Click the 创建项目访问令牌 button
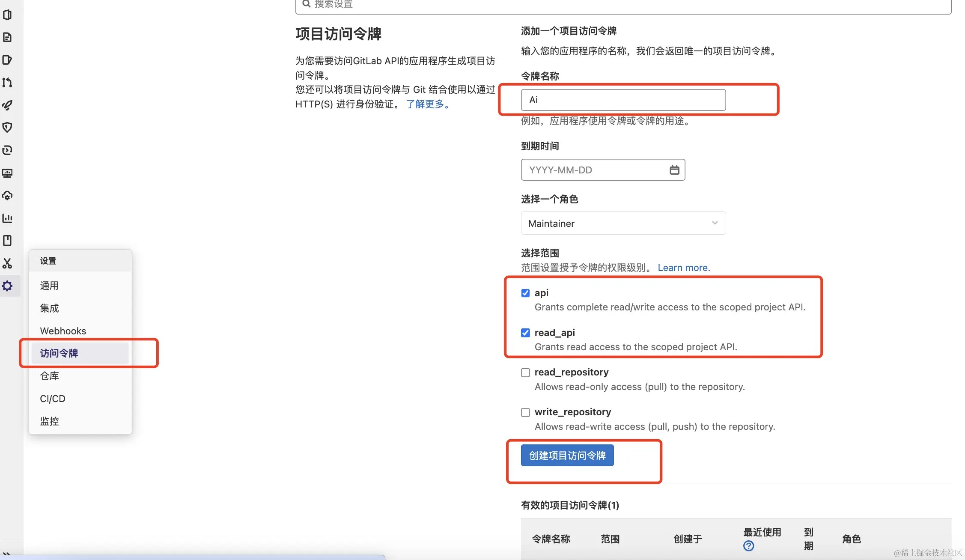The height and width of the screenshot is (560, 965). tap(567, 455)
